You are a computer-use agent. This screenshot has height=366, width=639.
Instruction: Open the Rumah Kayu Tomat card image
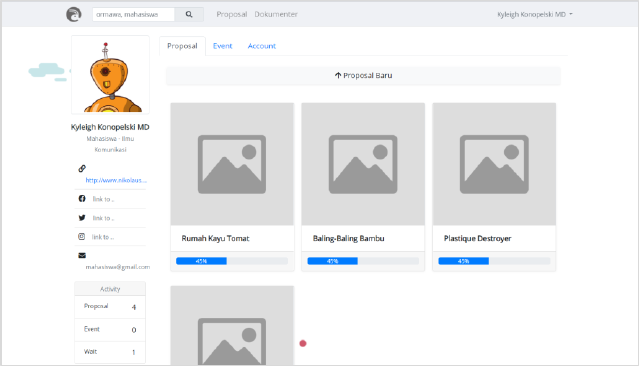[x=232, y=164]
